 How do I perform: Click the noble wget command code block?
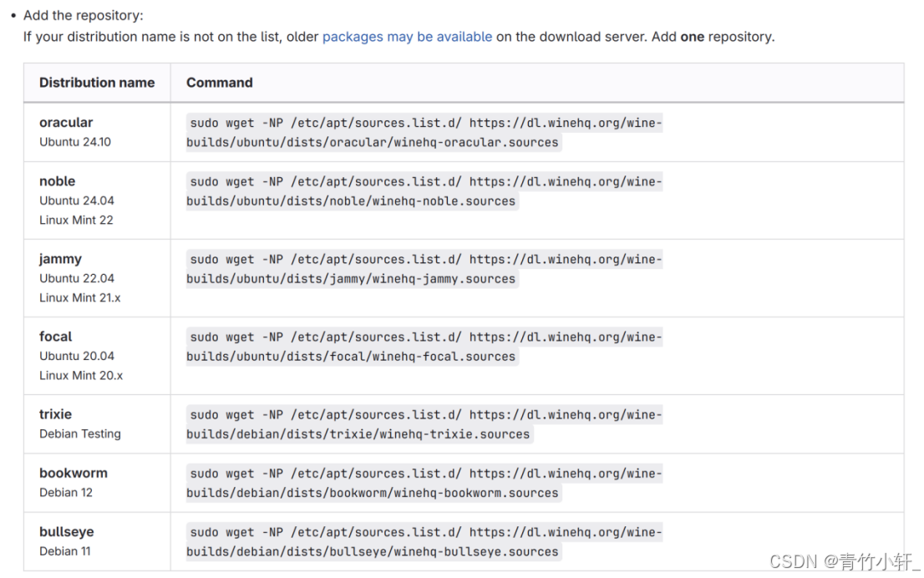click(x=424, y=191)
